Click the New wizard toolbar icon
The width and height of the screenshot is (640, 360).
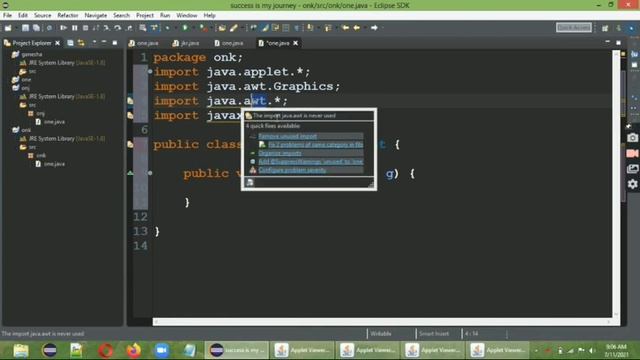pyautogui.click(x=7, y=28)
